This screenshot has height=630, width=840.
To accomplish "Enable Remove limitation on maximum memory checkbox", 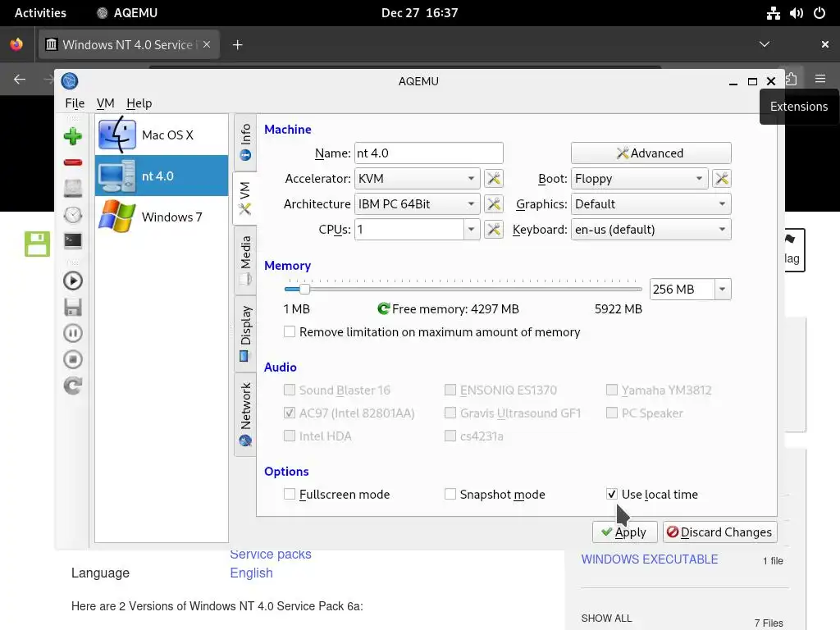I will (x=290, y=331).
